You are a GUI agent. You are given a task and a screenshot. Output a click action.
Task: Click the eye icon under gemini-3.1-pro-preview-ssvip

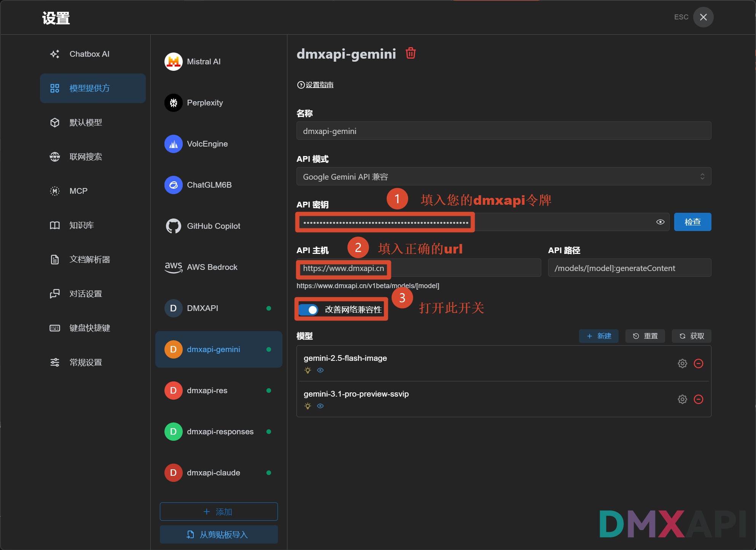(x=321, y=406)
